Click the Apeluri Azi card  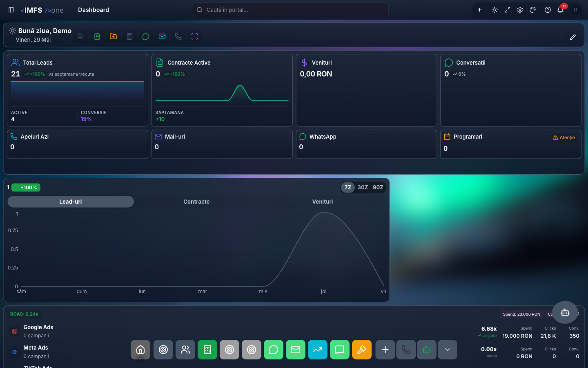tap(78, 144)
